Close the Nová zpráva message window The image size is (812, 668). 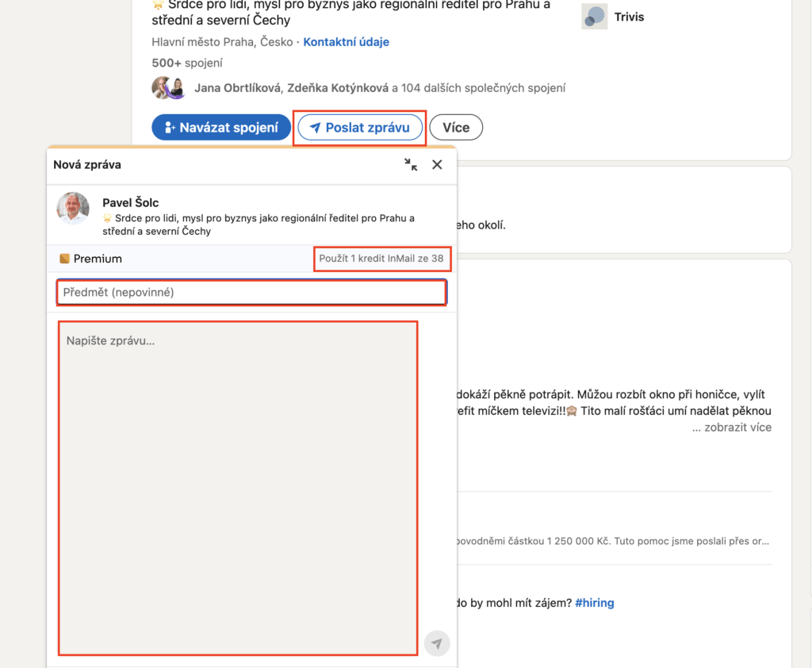click(x=437, y=165)
